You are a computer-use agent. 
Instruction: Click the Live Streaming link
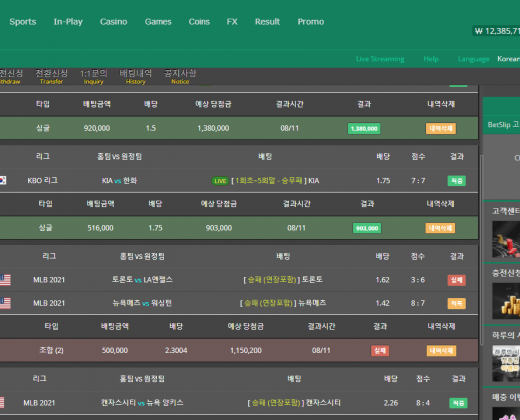[x=380, y=59]
